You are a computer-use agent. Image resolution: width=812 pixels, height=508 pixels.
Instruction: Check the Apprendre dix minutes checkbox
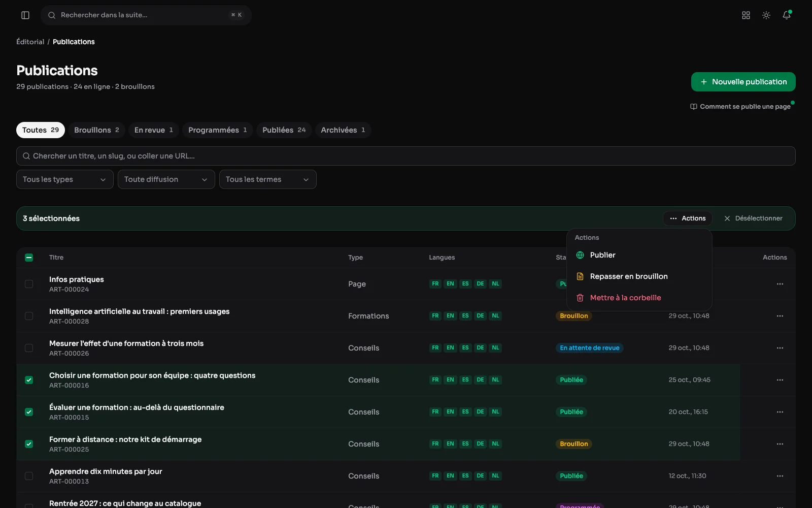click(29, 476)
